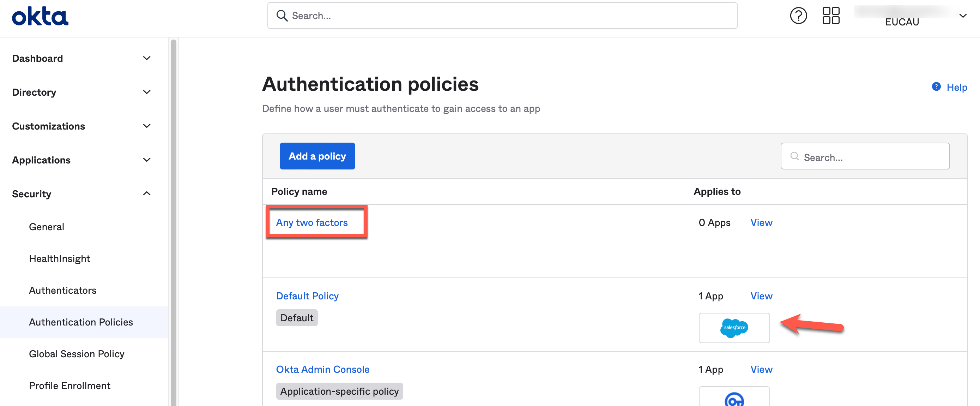Open the EUCAU account dropdown

point(962,16)
